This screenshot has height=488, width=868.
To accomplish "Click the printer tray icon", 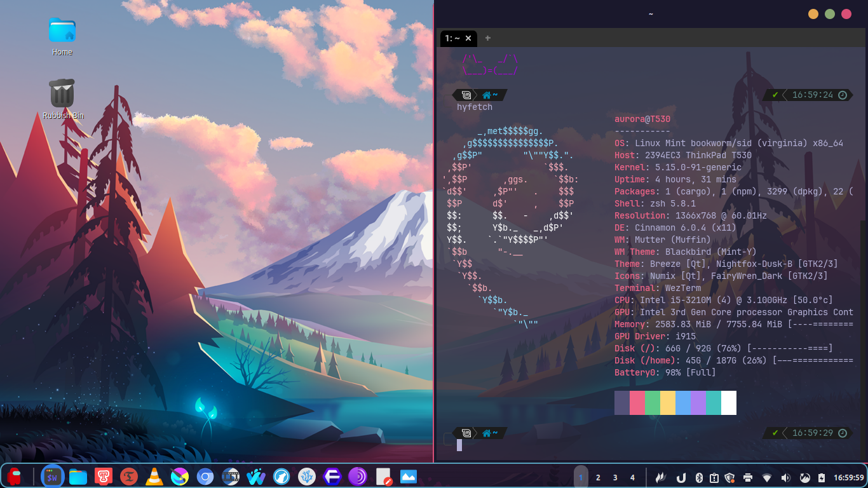I will click(748, 477).
